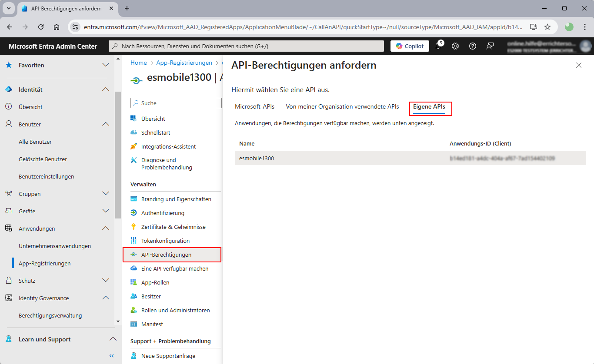Click browser address bar
Screen dimensions: 594x364
point(303,27)
